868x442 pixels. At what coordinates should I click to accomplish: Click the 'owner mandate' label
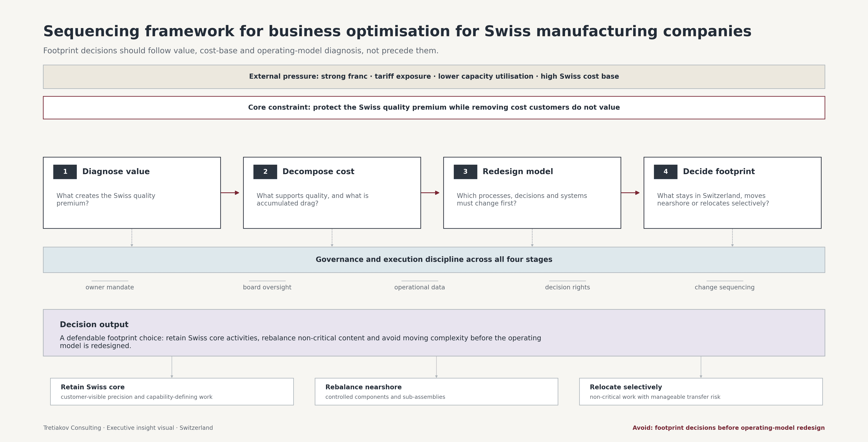point(110,287)
